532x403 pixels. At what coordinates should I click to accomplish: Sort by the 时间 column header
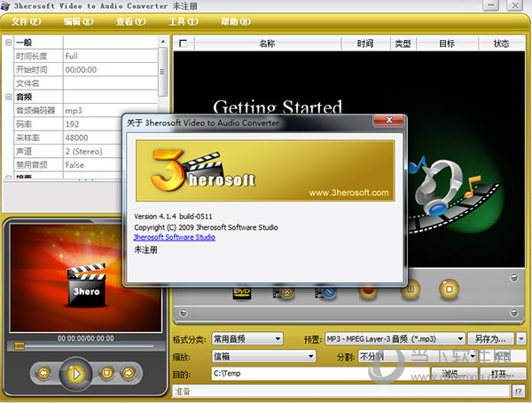pyautogui.click(x=365, y=43)
